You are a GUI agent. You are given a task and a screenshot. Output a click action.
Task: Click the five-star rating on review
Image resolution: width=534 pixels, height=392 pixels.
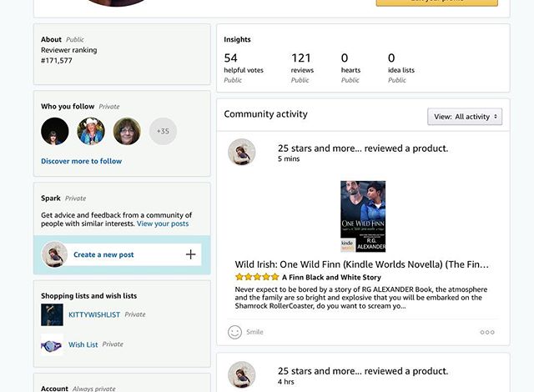pyautogui.click(x=257, y=277)
